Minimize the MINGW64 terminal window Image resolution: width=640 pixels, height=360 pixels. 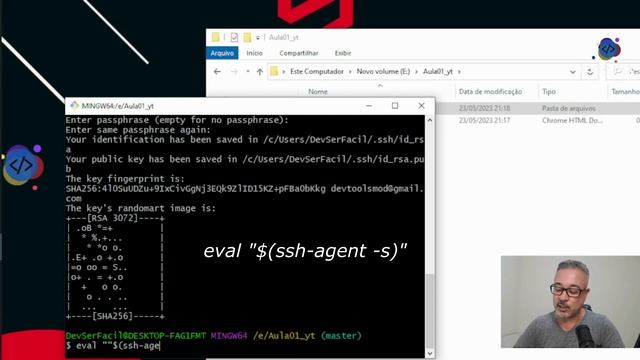369,106
